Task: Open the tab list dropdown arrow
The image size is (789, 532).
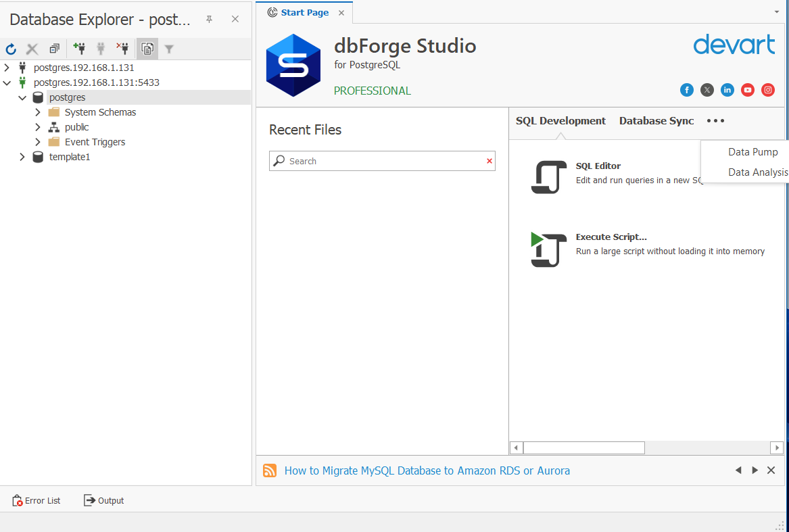Action: tap(776, 11)
